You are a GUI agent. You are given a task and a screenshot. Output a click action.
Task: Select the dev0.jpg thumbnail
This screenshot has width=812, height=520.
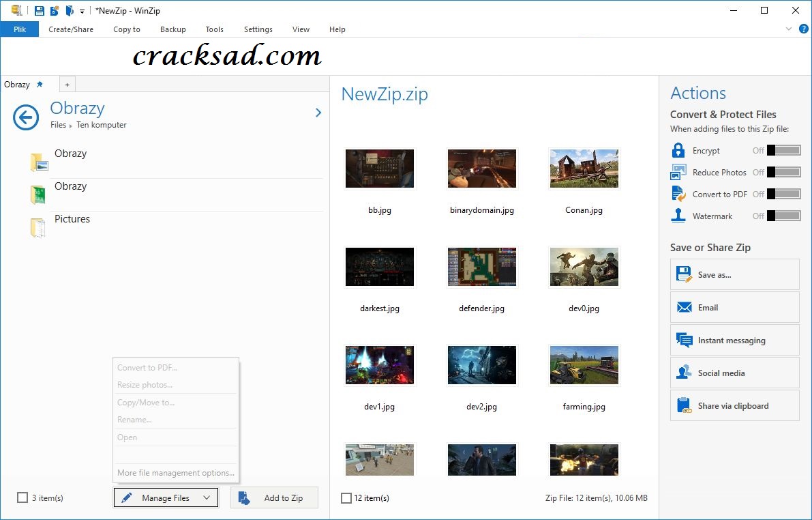click(x=584, y=267)
